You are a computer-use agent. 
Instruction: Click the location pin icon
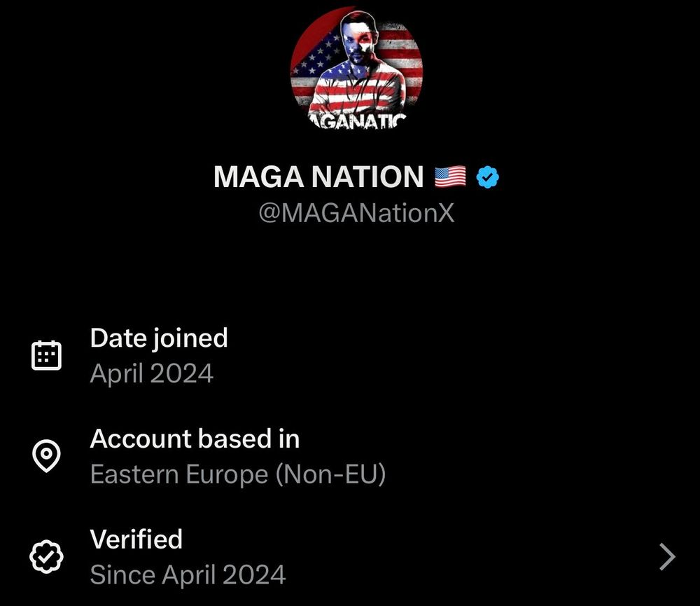pos(47,457)
